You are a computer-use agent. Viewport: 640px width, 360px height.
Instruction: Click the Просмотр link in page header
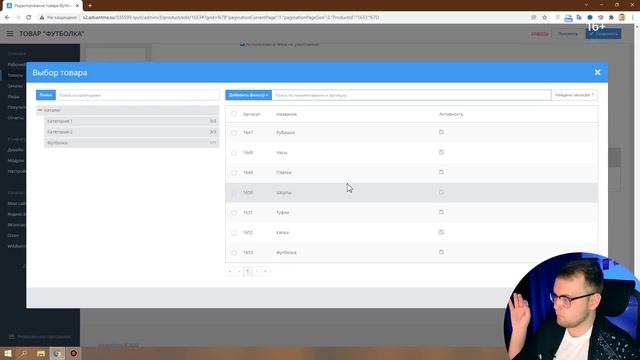click(x=568, y=34)
